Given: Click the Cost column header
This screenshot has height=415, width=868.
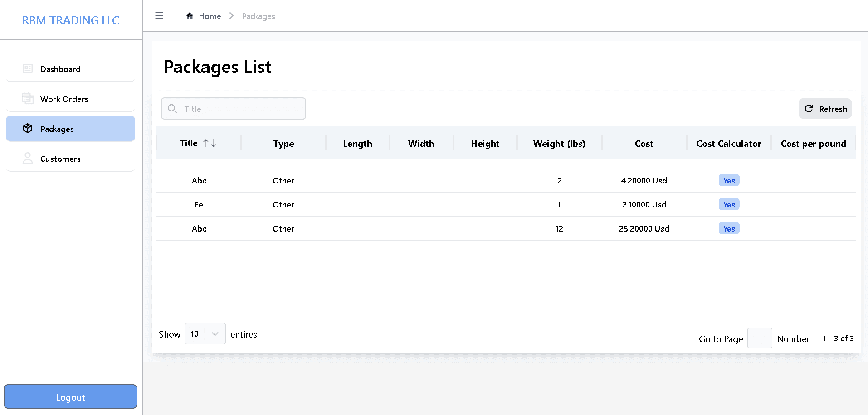Looking at the screenshot, I should (x=644, y=144).
